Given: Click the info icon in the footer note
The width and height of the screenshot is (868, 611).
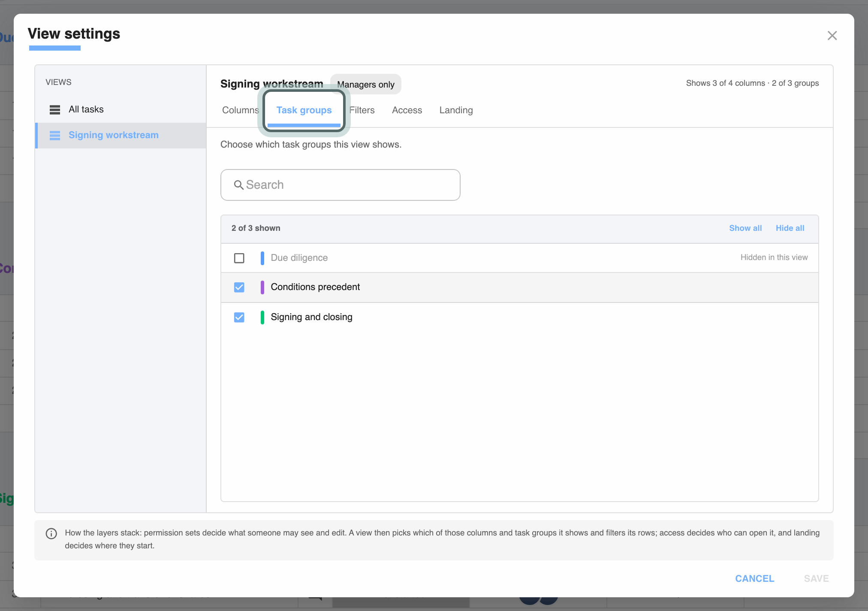Looking at the screenshot, I should click(51, 533).
